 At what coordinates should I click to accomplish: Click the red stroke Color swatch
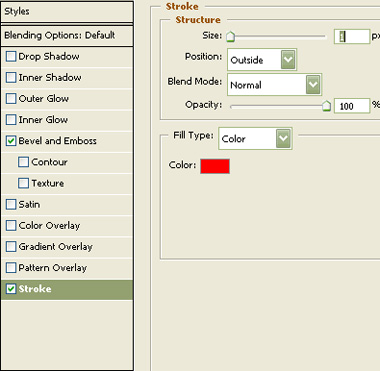[215, 166]
